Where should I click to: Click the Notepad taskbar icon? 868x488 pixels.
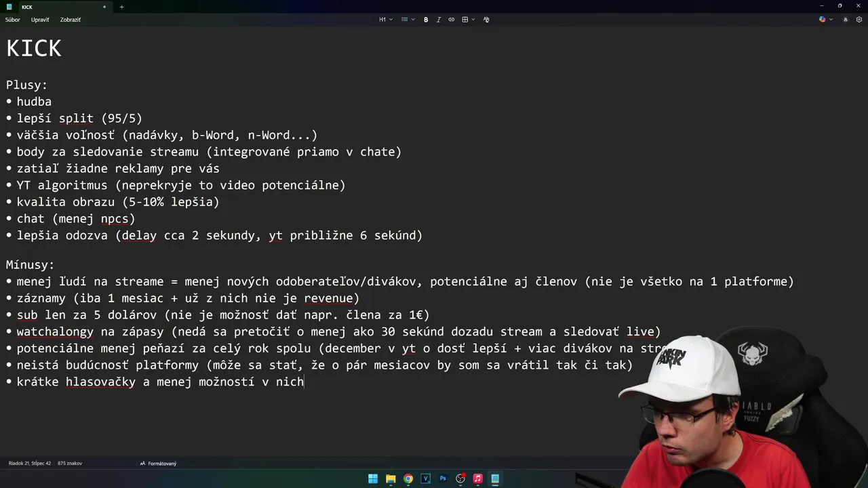click(495, 479)
